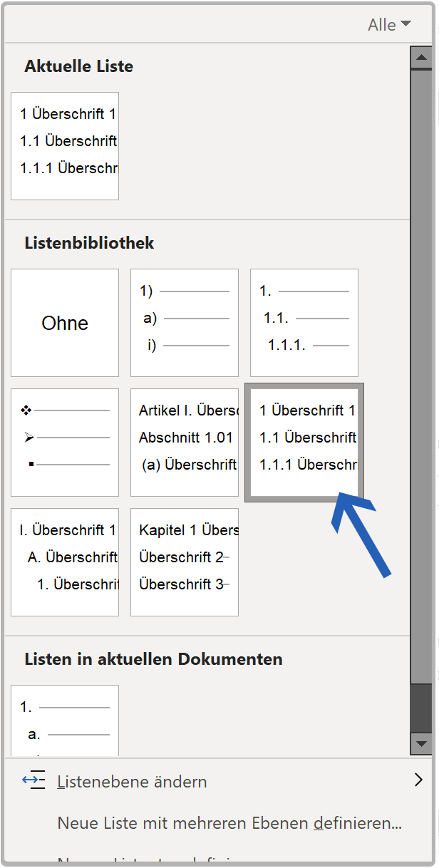
Task: Select the Ohne list option
Action: (x=65, y=323)
